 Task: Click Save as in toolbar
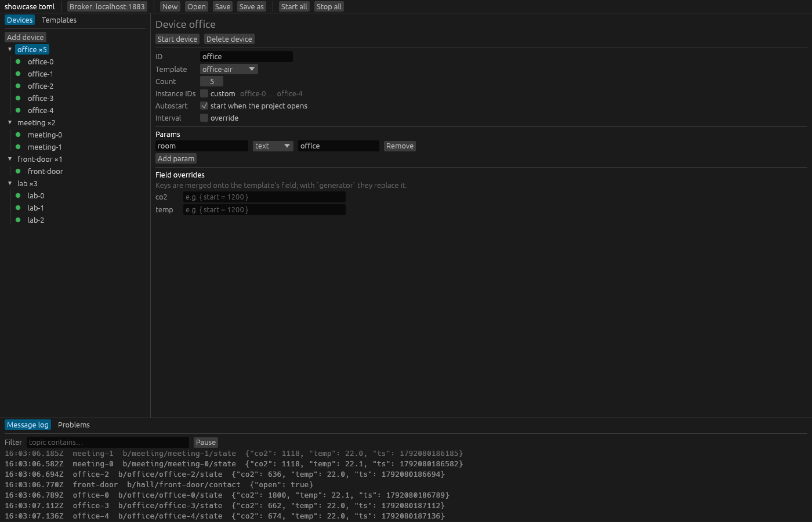(x=252, y=6)
